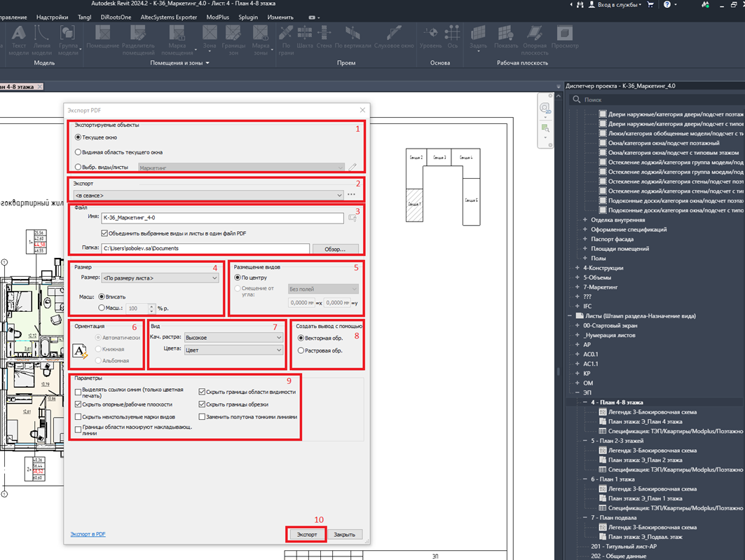745x560 pixels.
Task: Select the Grid (Ось) tool
Action: point(452,37)
